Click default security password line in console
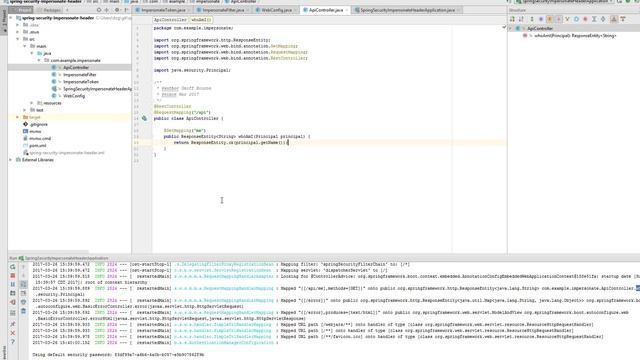Image resolution: width=640 pixels, height=360 pixels. tap(118, 355)
